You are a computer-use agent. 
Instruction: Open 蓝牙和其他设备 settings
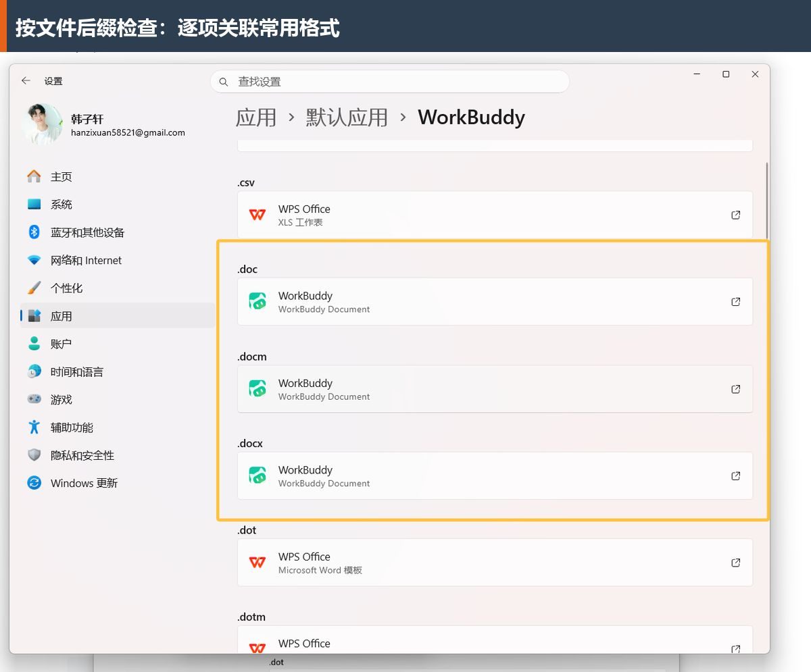(x=118, y=232)
